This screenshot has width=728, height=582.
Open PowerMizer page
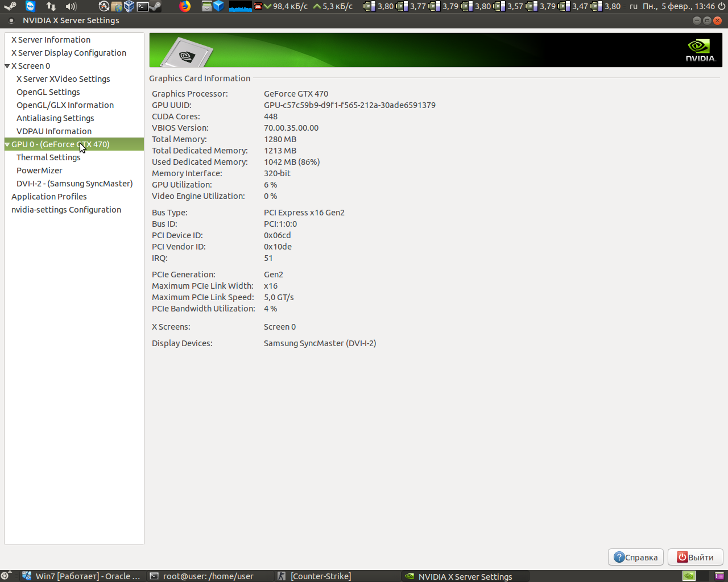click(x=39, y=171)
